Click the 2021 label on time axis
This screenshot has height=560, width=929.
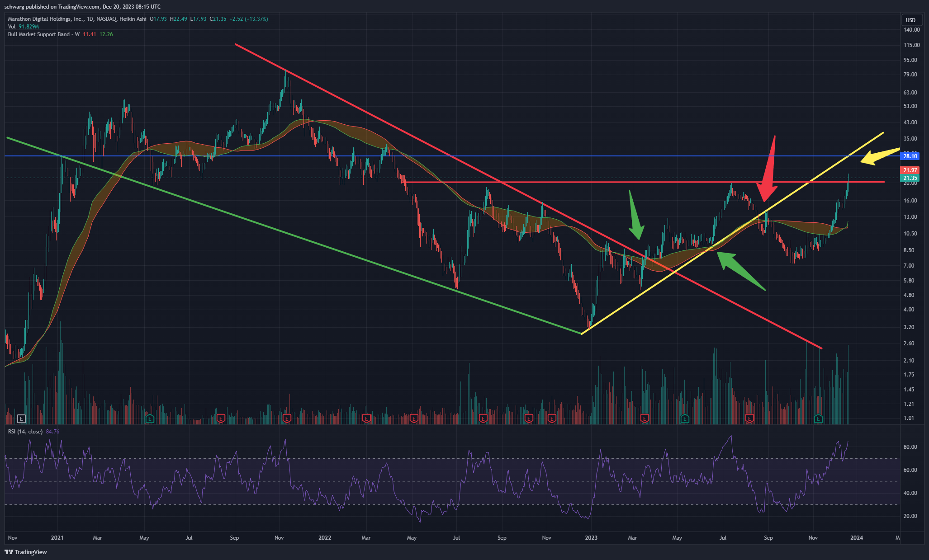(57, 538)
